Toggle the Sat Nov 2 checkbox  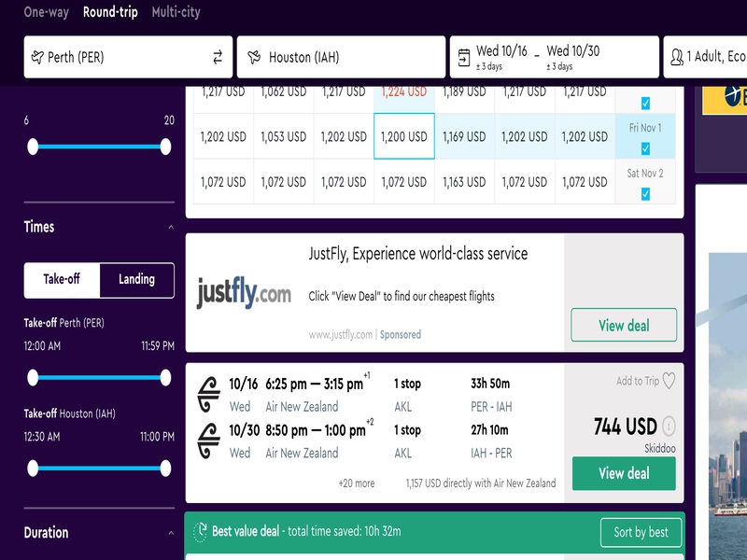point(645,194)
